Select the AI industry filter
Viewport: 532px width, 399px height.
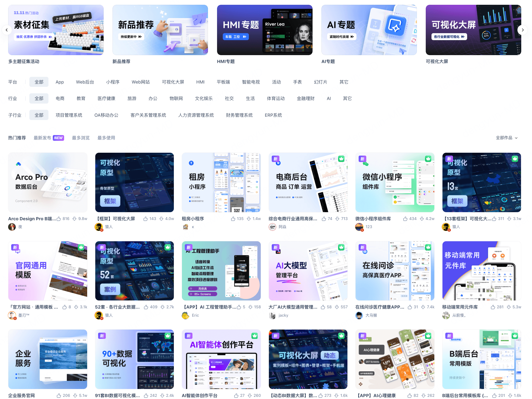click(x=329, y=98)
